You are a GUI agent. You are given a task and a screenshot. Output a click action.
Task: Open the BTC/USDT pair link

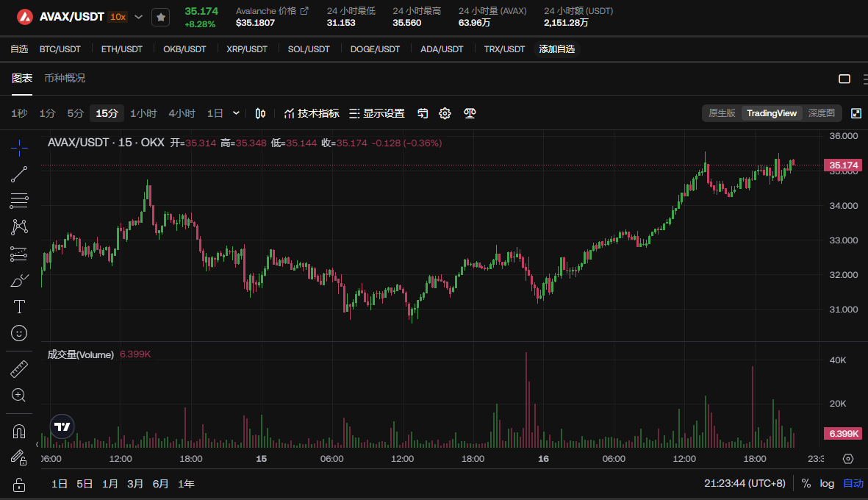pyautogui.click(x=60, y=49)
